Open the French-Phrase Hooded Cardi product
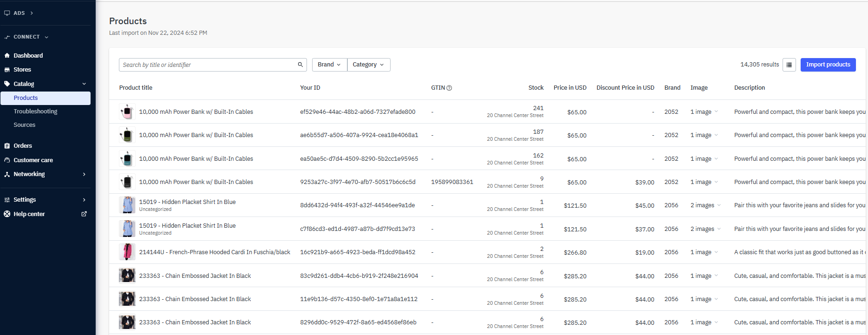Image resolution: width=868 pixels, height=335 pixels. [215, 252]
